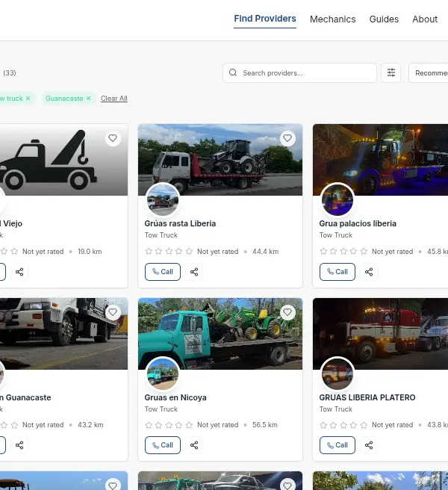Open Gruas en Nicoya cover photo

click(x=220, y=334)
